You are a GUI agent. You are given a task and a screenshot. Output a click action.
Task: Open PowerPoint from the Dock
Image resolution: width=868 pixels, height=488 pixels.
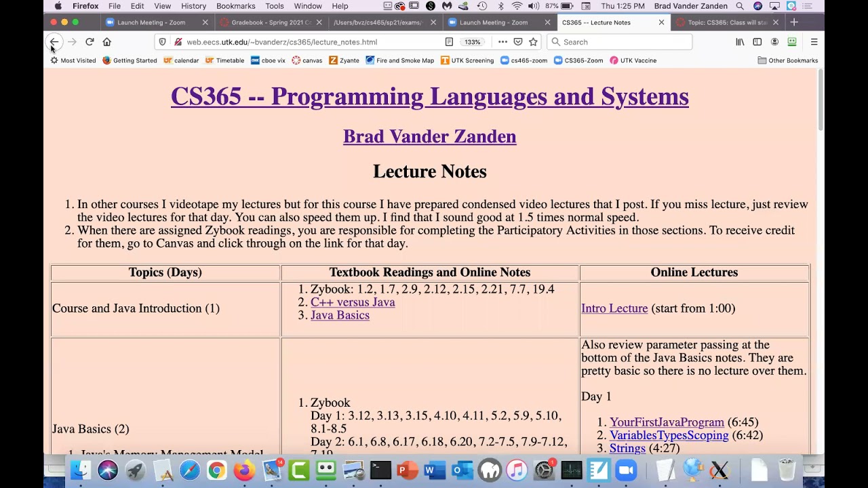[x=408, y=470]
